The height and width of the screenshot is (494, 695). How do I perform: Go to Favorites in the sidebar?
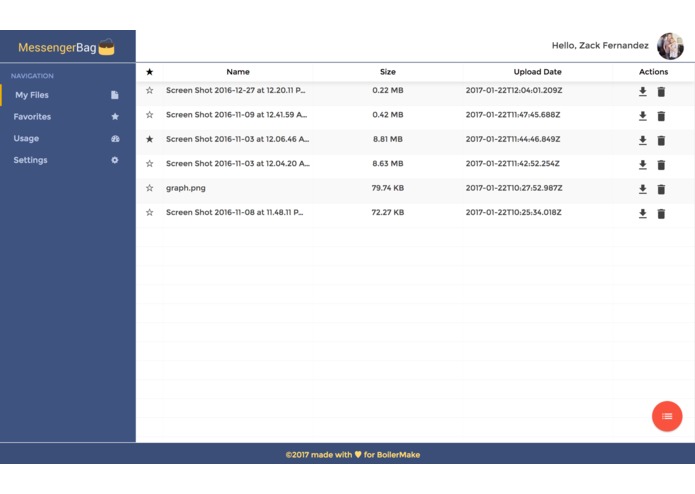68,117
